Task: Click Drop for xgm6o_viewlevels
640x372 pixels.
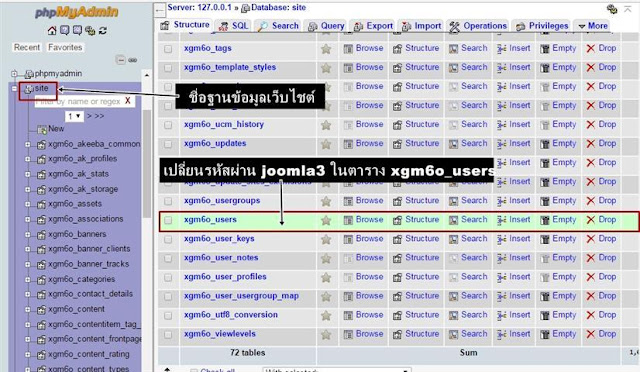Action: (601, 334)
